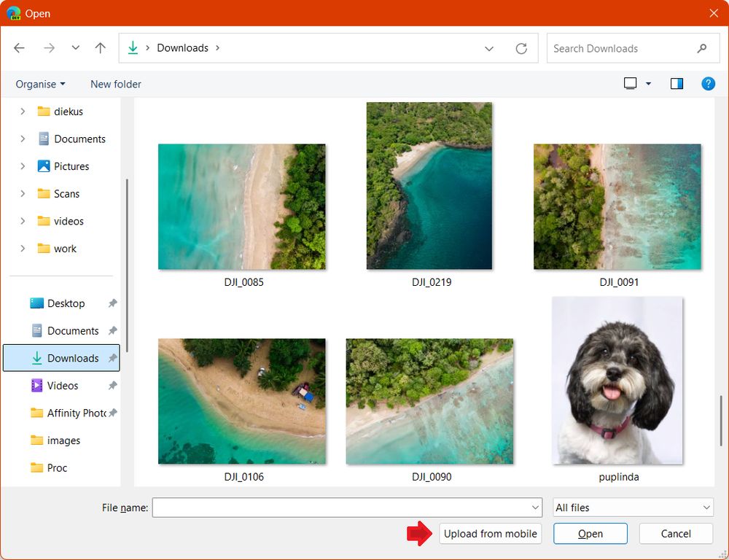Click the DJI_0219 file name
The height and width of the screenshot is (560, 729).
432,282
